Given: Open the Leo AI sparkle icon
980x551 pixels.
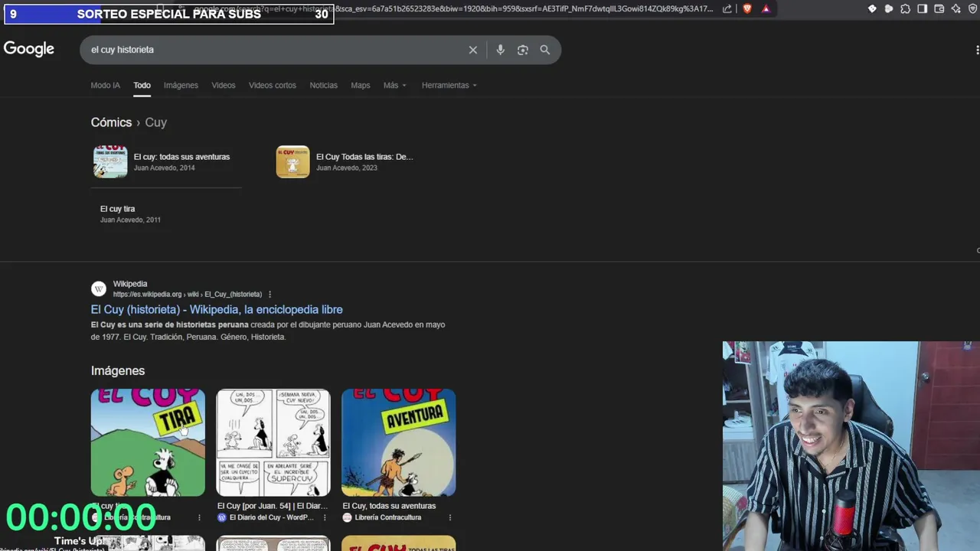Looking at the screenshot, I should (x=956, y=9).
